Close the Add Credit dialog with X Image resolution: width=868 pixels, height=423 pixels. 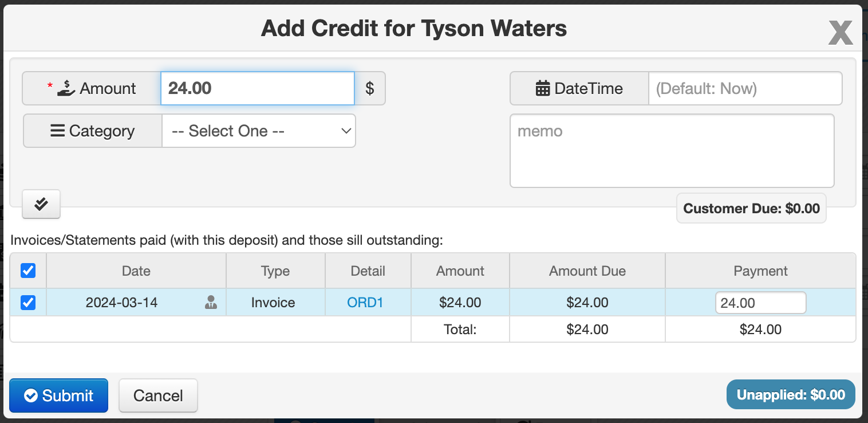tap(841, 32)
